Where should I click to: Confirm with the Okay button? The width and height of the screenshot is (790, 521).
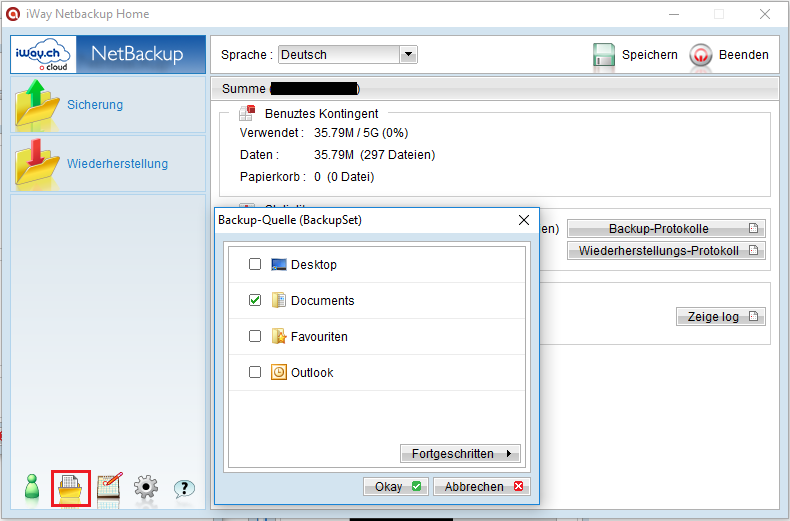(x=396, y=487)
